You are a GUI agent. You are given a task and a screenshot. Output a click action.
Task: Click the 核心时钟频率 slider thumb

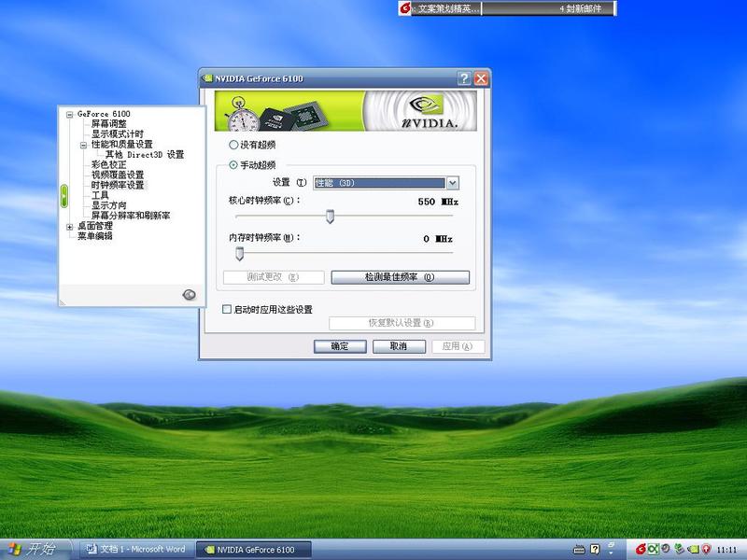330,217
